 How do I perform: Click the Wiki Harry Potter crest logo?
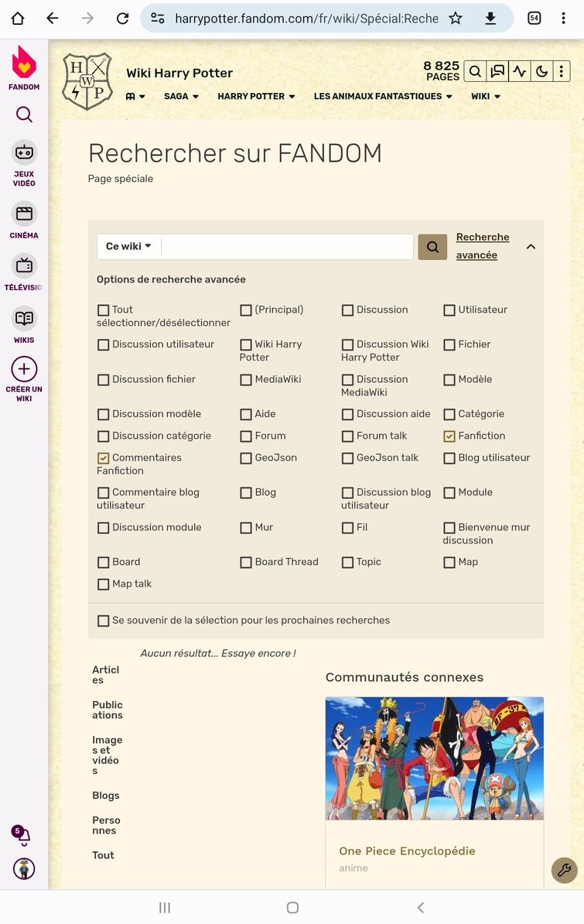click(87, 81)
